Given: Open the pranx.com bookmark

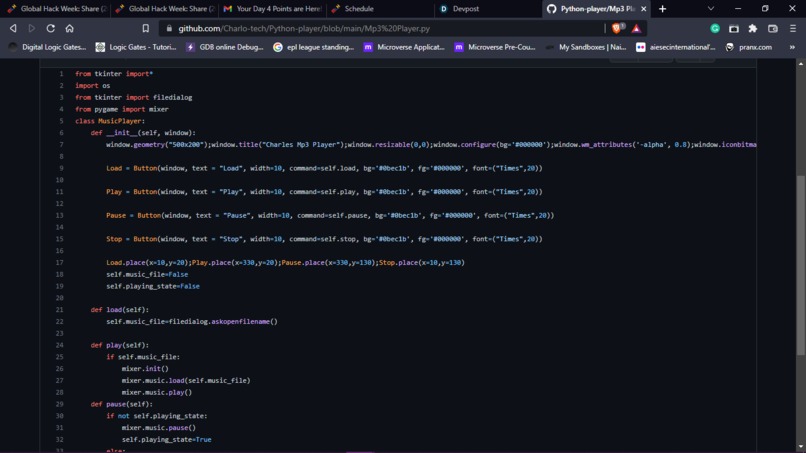Looking at the screenshot, I should point(748,47).
